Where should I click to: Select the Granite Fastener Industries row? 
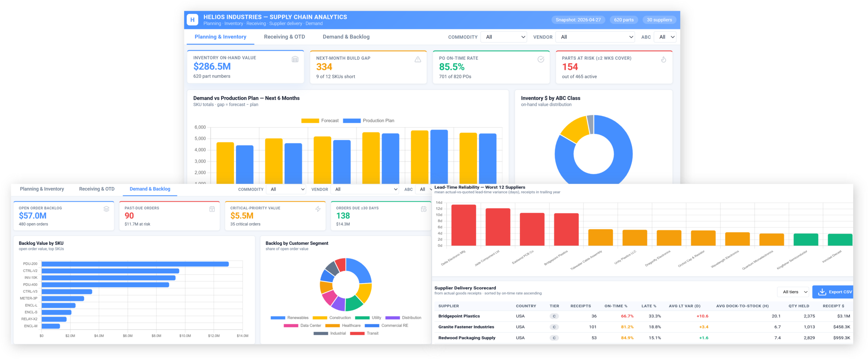click(644, 327)
